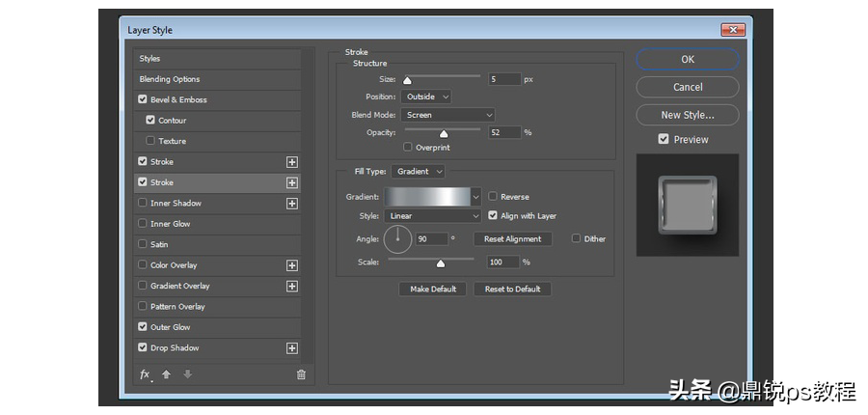Enable the Overprint checkbox
The height and width of the screenshot is (415, 868).
point(408,148)
